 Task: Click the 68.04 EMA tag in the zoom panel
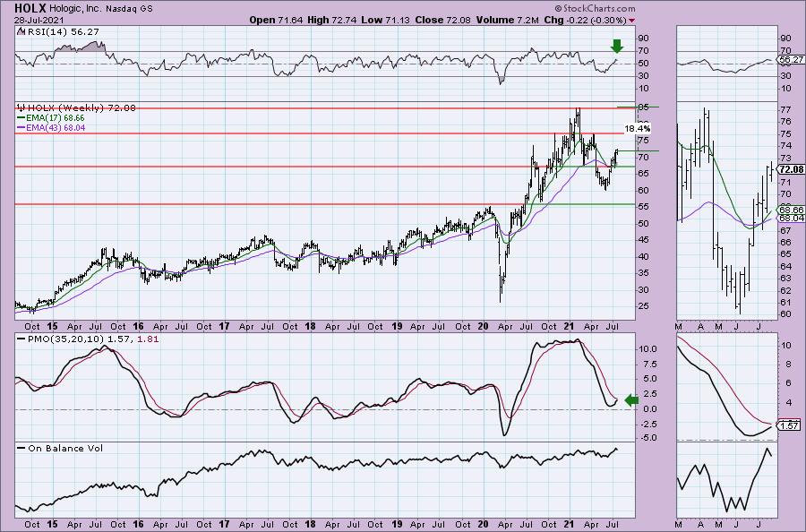[x=791, y=218]
